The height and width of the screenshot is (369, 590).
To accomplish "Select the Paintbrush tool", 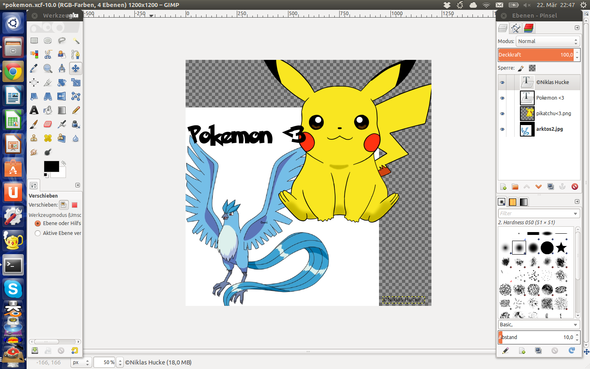I will (x=34, y=124).
